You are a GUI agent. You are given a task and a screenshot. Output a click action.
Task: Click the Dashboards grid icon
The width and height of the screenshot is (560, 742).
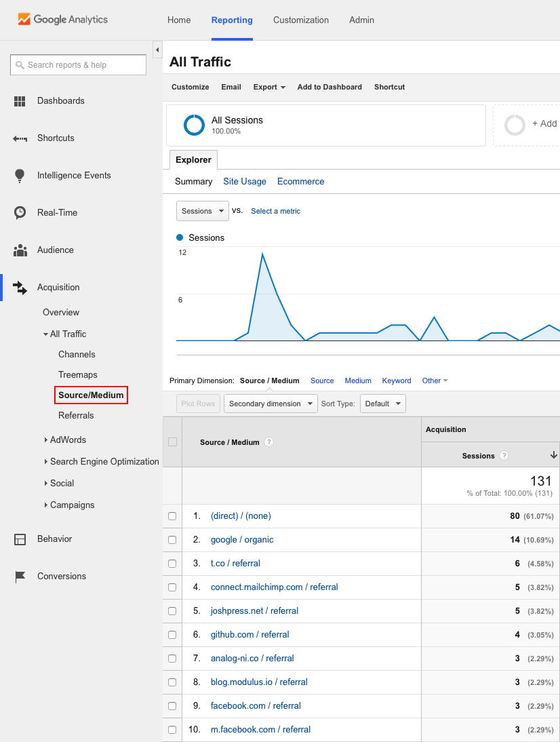20,101
